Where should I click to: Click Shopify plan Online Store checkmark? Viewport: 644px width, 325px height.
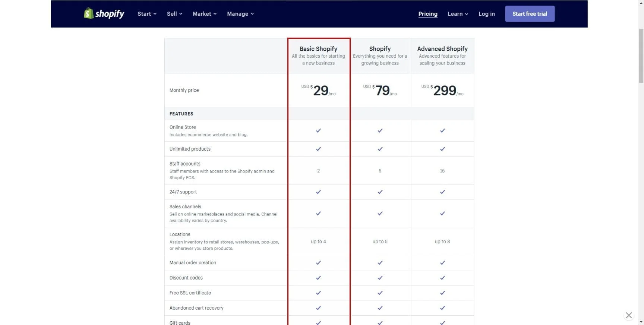pos(380,130)
